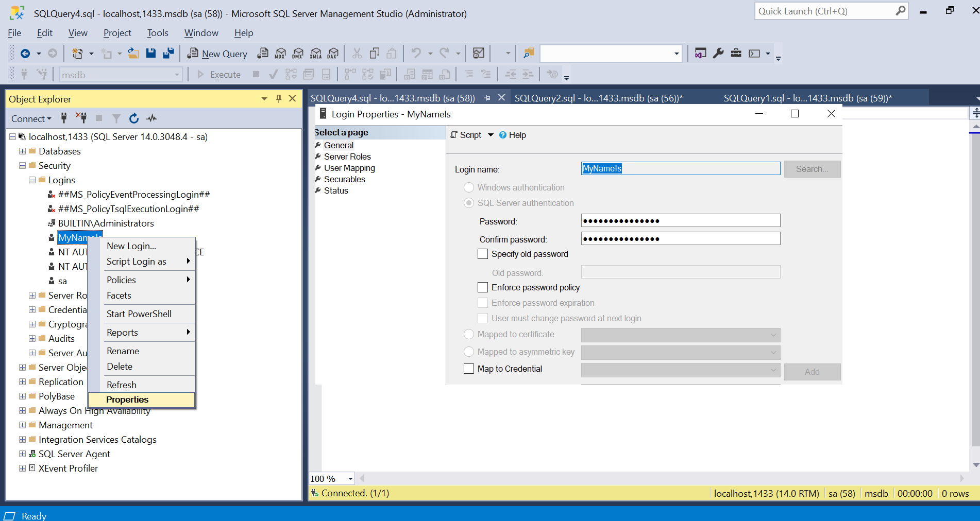
Task: Click the Save All toolbar icon
Action: [x=168, y=53]
